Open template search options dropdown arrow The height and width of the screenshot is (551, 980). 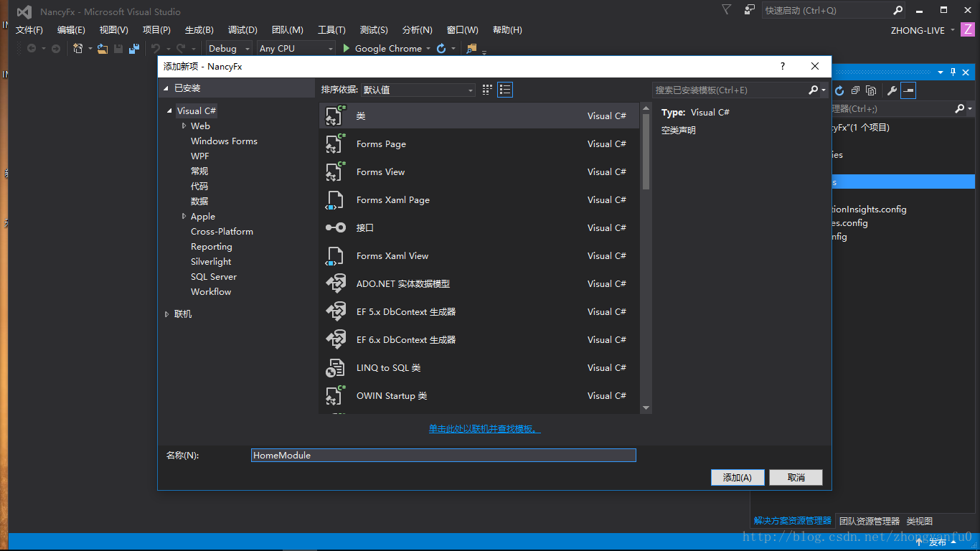(824, 90)
